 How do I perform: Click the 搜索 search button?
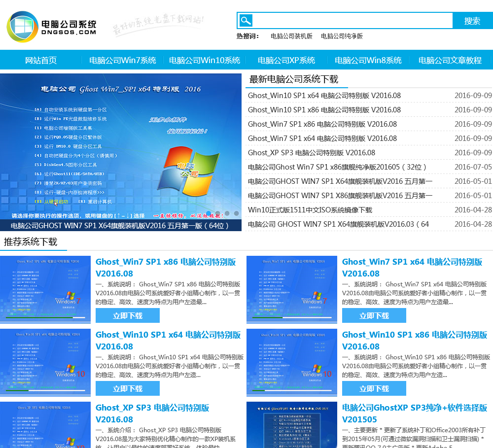point(472,21)
